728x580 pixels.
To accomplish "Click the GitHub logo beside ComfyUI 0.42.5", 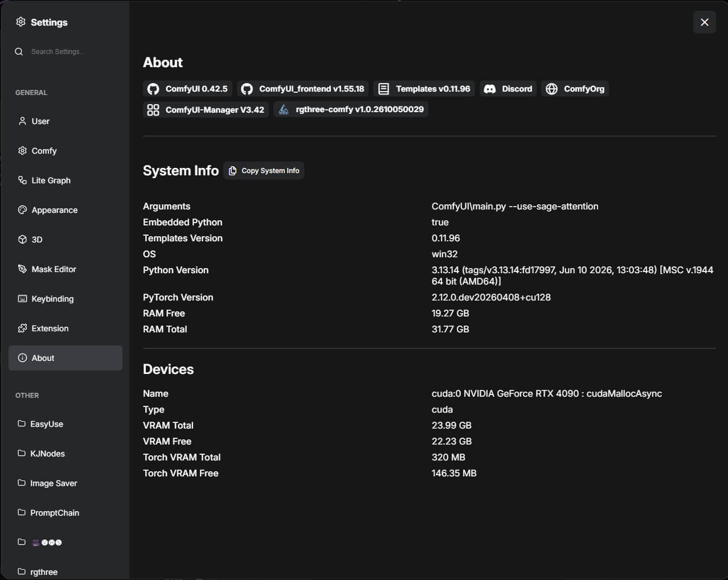I will pyautogui.click(x=153, y=89).
